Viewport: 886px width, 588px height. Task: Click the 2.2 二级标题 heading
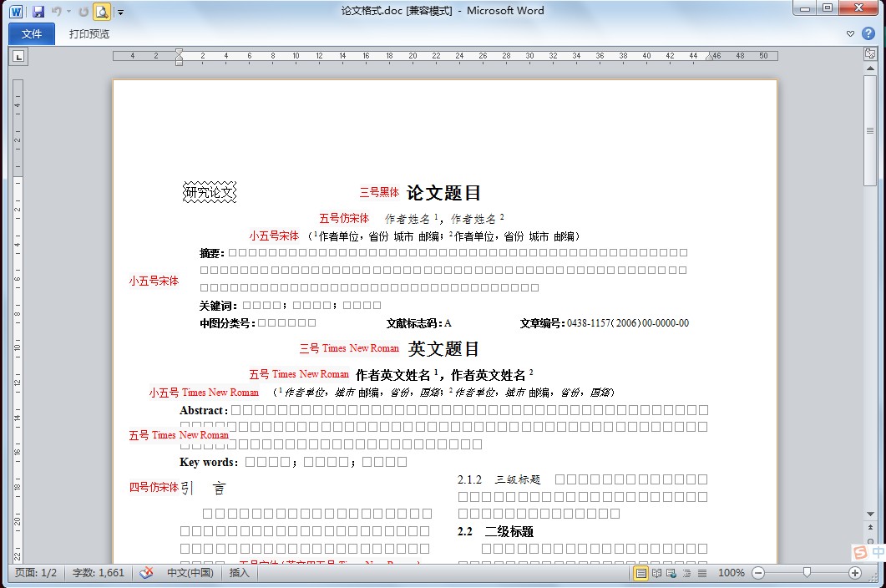(495, 531)
